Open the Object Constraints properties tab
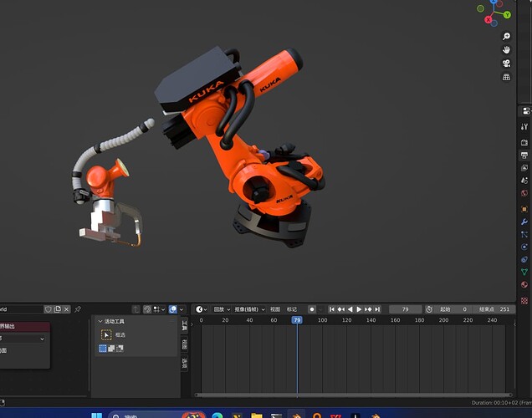Viewport: 532px width, 418px height. pyautogui.click(x=524, y=259)
